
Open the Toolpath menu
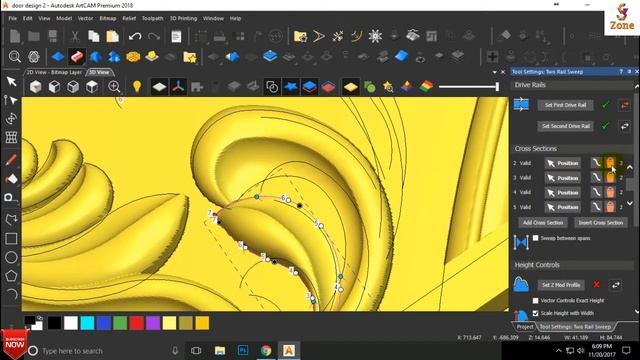coord(152,18)
